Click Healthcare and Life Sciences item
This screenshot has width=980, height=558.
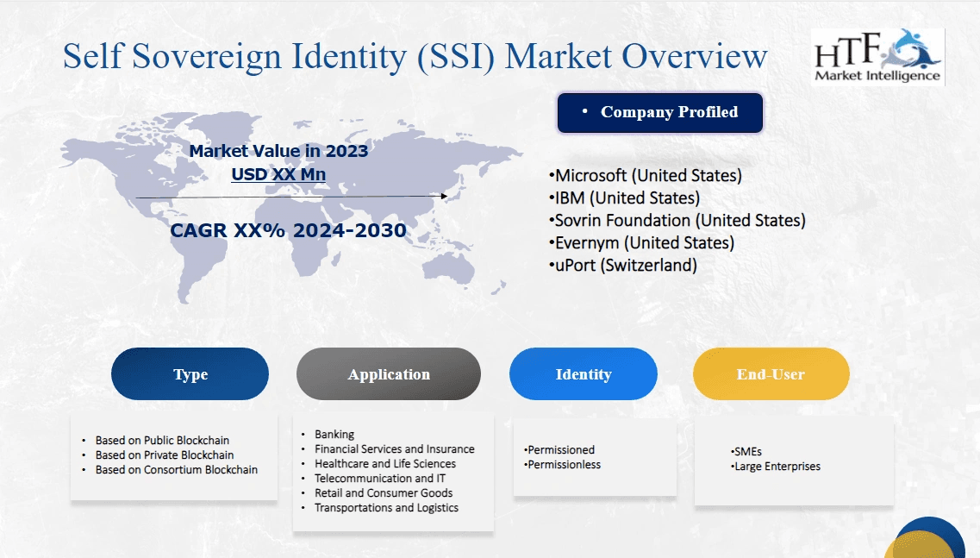385,463
